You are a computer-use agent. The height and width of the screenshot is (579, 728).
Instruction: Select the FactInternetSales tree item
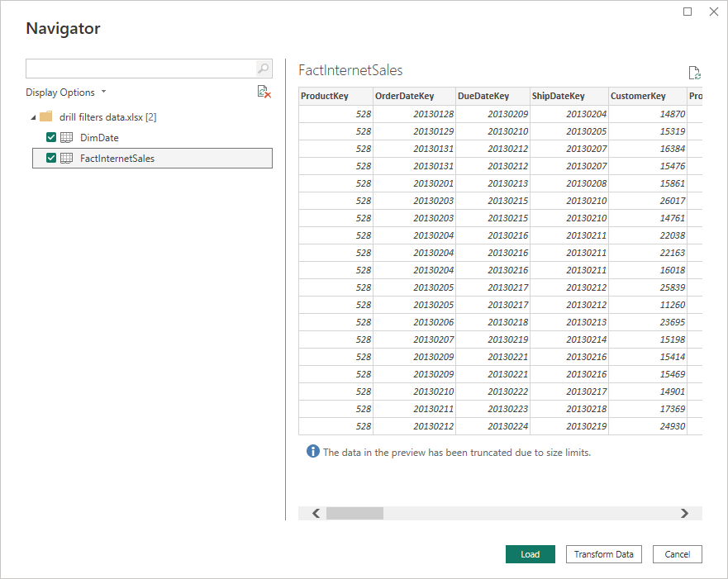pyautogui.click(x=152, y=159)
